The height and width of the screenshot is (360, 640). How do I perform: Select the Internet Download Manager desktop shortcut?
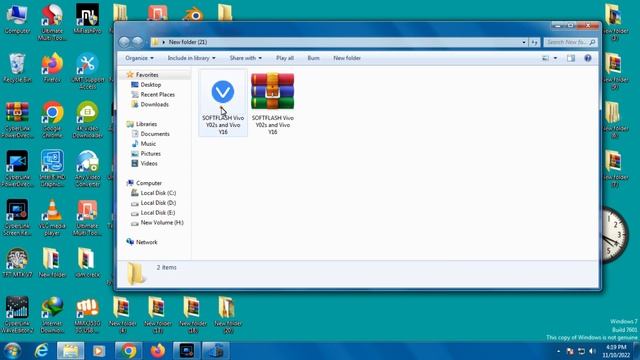point(52,315)
